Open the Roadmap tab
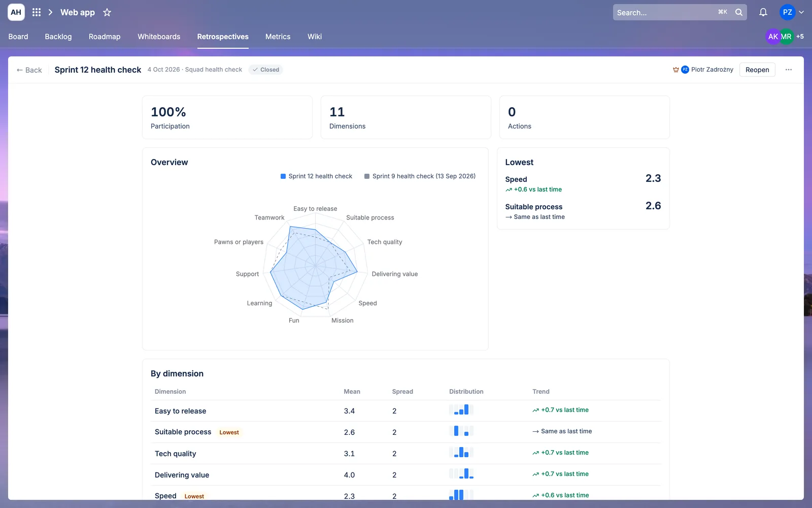The height and width of the screenshot is (508, 812). [x=105, y=37]
